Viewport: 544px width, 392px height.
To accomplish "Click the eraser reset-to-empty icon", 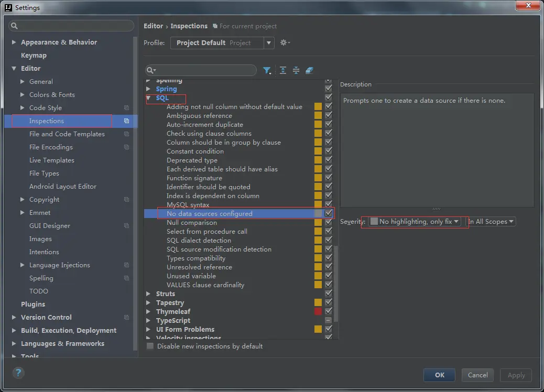I will [x=309, y=70].
